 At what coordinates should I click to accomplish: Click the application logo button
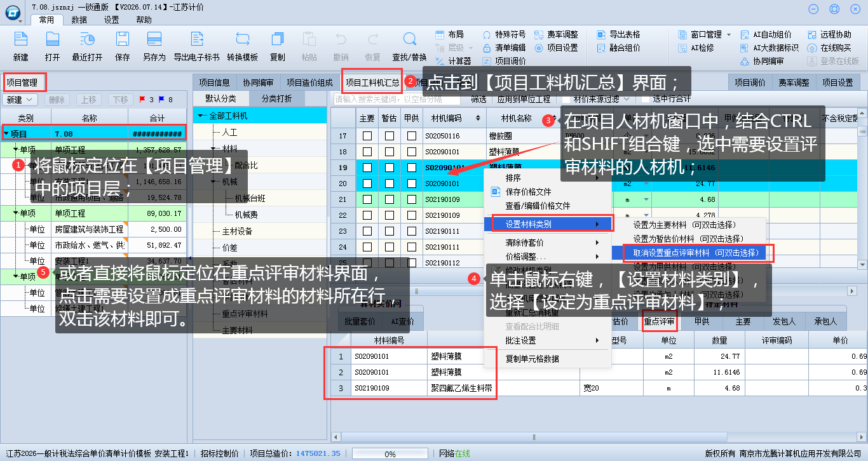point(13,14)
